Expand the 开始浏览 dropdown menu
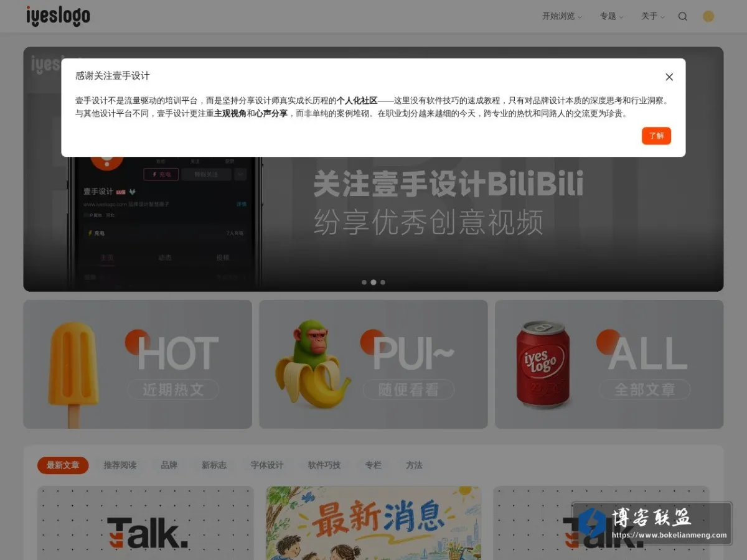 (561, 16)
